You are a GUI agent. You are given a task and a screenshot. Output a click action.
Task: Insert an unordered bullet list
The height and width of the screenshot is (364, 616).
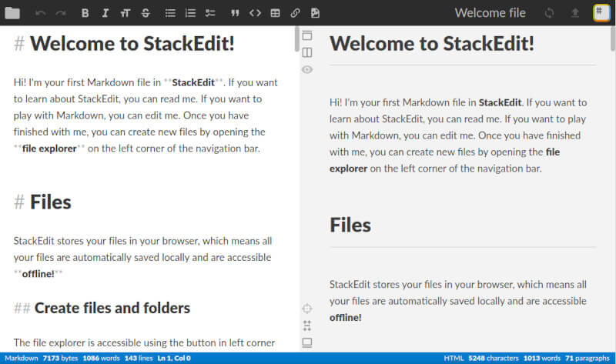(170, 13)
